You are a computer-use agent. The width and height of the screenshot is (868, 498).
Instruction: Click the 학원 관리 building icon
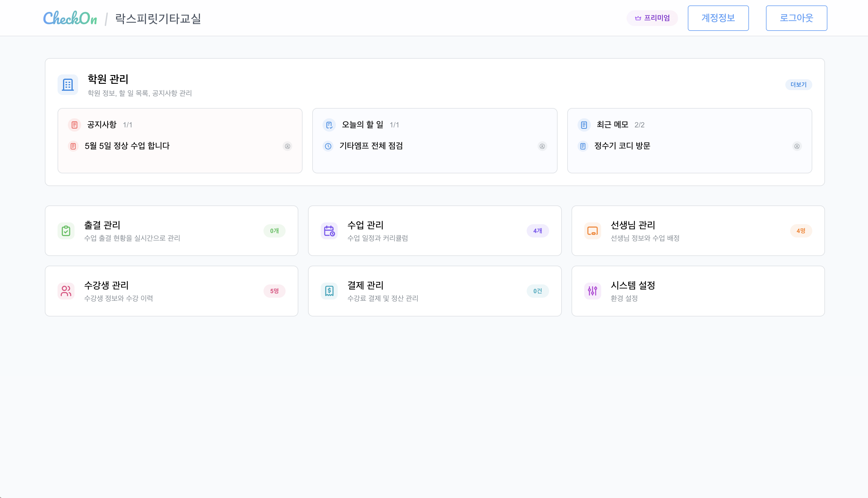pos(68,84)
